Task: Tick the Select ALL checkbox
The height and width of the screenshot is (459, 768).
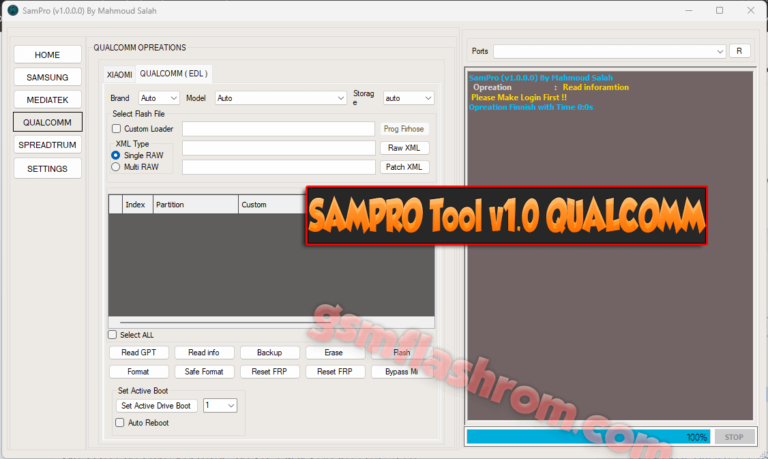Action: tap(112, 335)
